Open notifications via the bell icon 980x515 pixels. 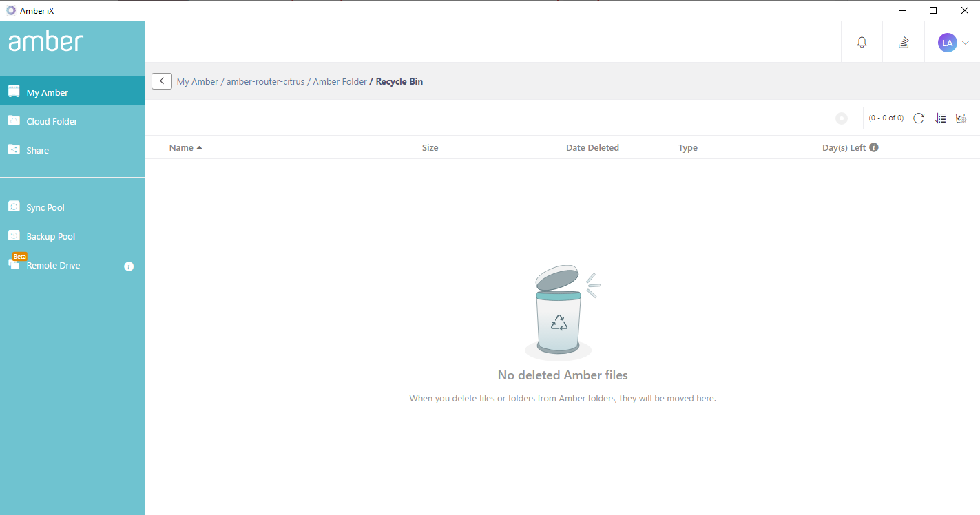coord(862,42)
